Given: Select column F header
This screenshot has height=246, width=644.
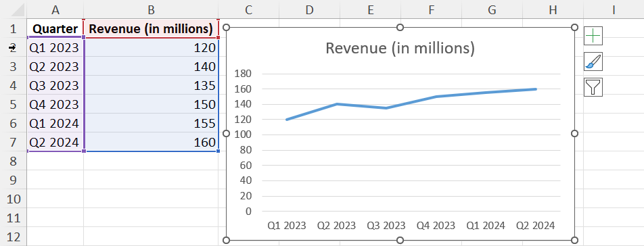Looking at the screenshot, I should pyautogui.click(x=431, y=9).
